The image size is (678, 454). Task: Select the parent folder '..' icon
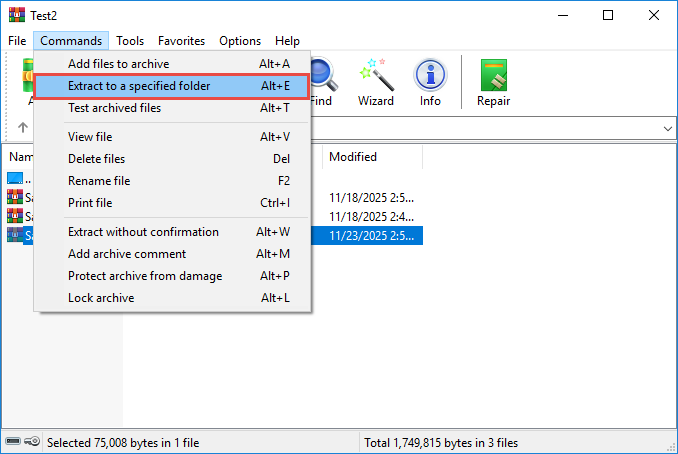click(15, 178)
